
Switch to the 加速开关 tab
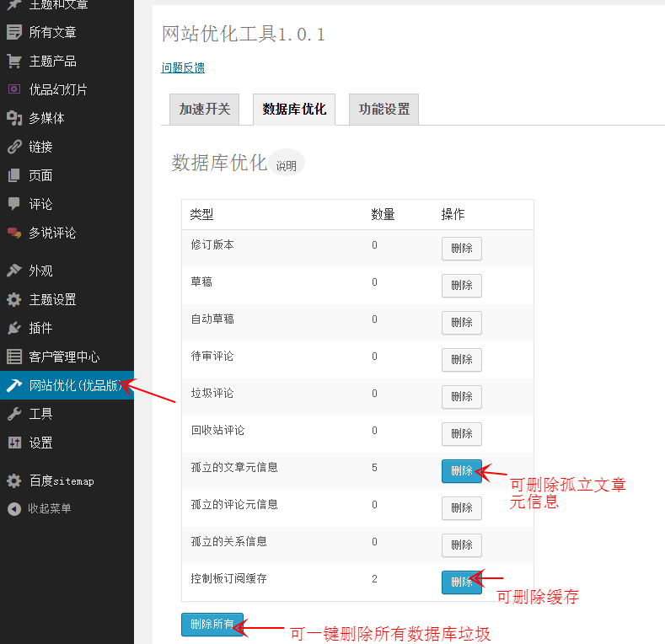coord(205,110)
